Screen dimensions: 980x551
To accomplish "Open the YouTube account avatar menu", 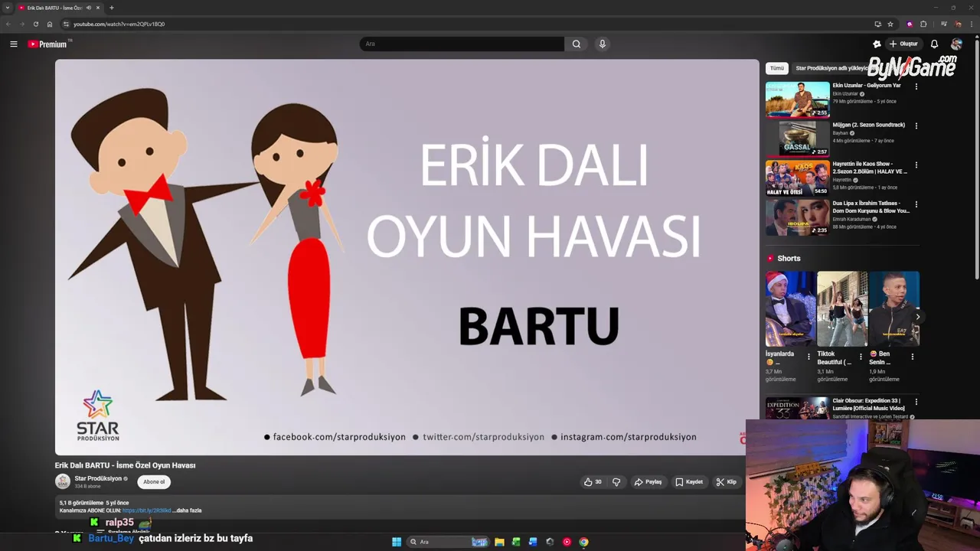I will coord(956,44).
